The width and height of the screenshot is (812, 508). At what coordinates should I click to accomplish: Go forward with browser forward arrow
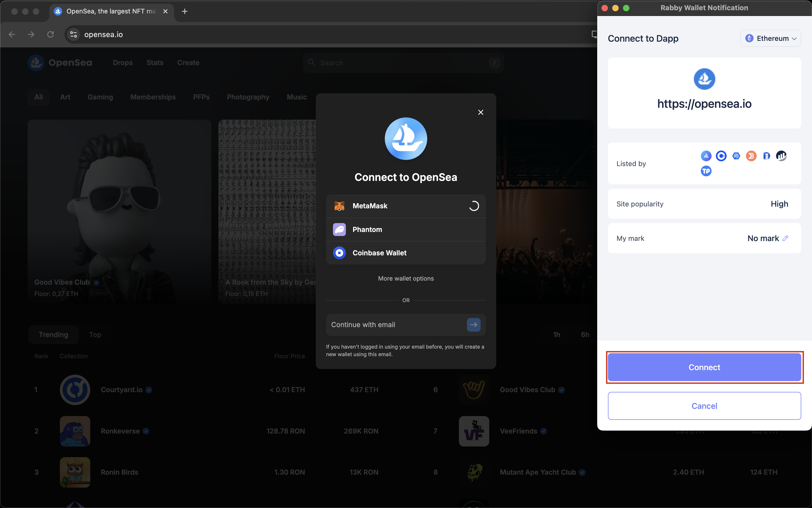coord(31,34)
